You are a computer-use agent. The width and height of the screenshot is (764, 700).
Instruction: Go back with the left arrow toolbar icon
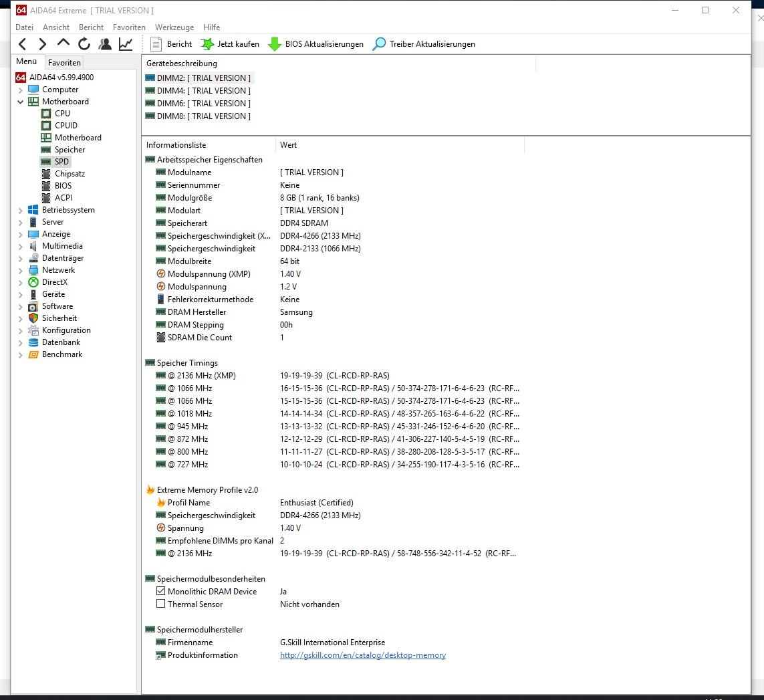point(23,44)
